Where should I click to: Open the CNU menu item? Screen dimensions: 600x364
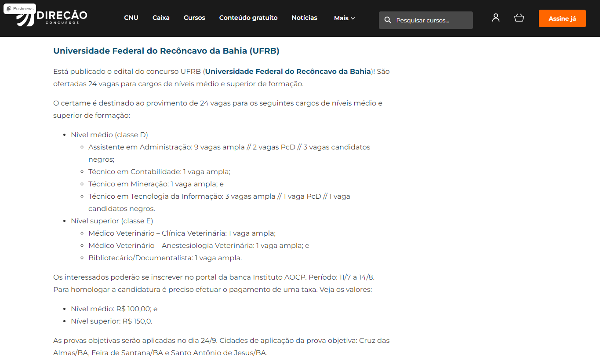click(131, 18)
